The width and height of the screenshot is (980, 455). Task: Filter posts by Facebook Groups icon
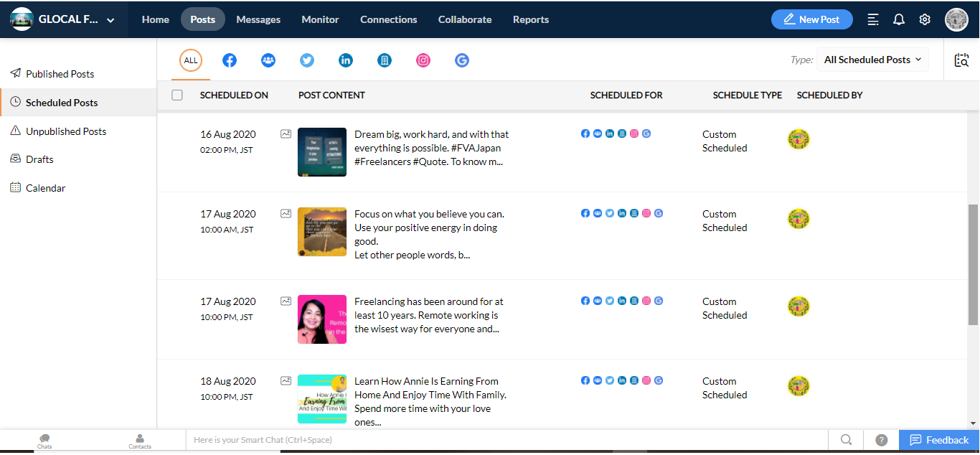[268, 61]
